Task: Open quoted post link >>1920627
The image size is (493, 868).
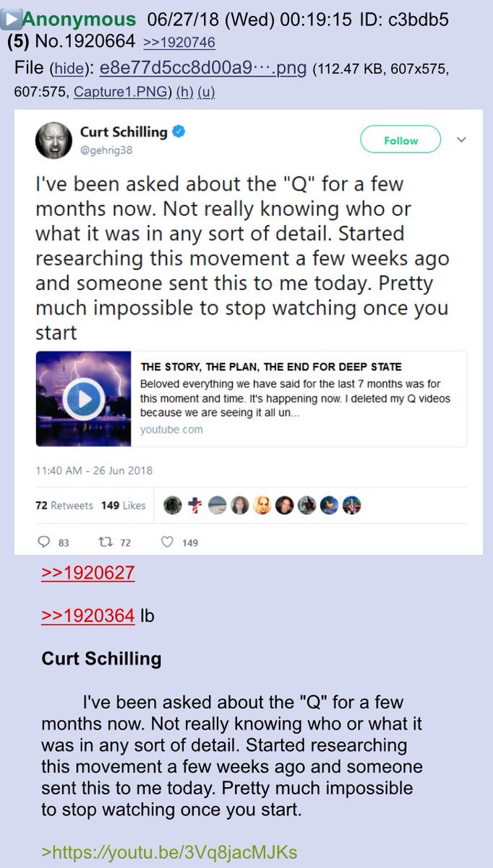Action: tap(88, 573)
